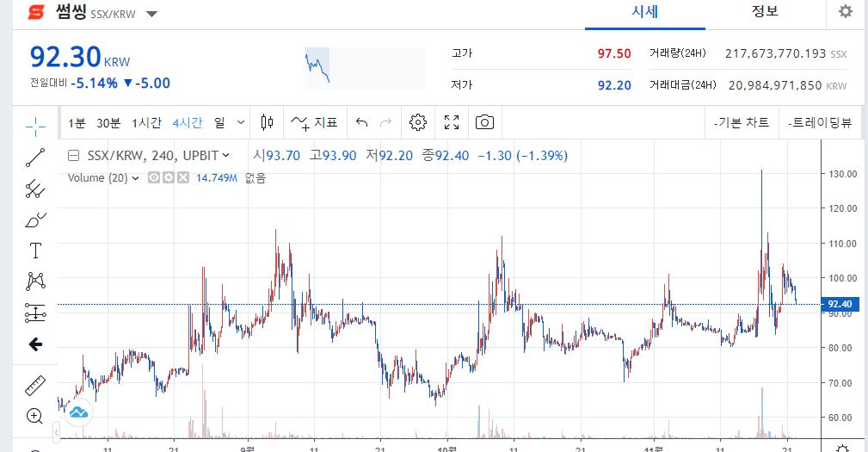Viewport: 868px width, 452px height.
Task: Click the black left arrow icon
Action: click(35, 344)
